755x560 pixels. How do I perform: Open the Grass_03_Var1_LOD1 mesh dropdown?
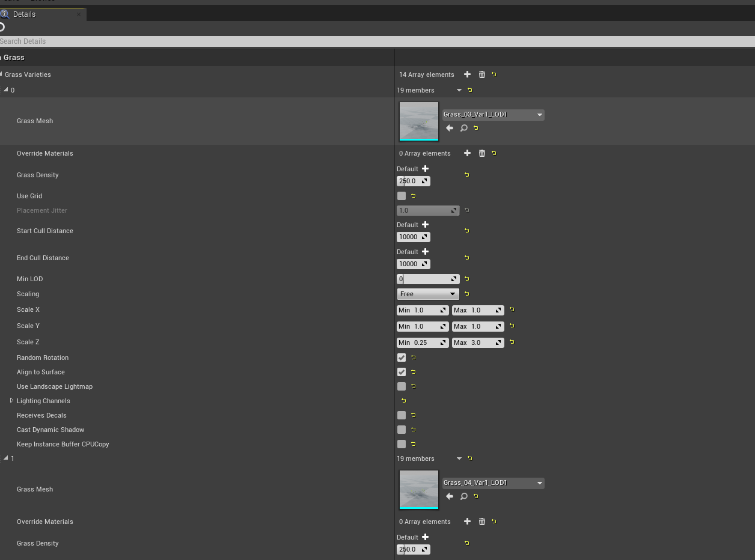pos(493,115)
